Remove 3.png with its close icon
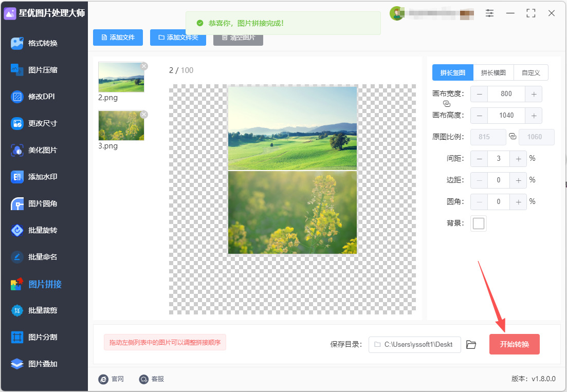The image size is (567, 392). tap(144, 115)
